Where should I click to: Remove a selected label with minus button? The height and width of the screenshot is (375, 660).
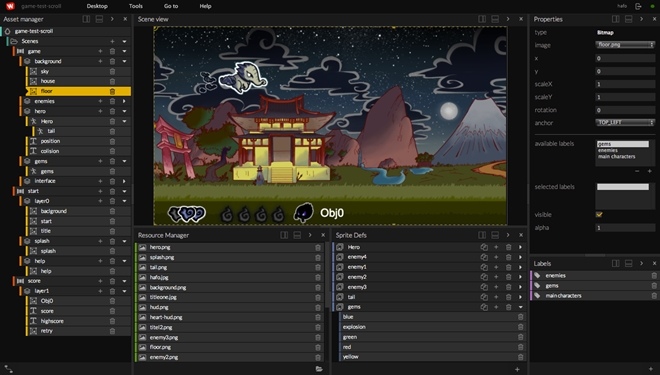click(x=637, y=171)
